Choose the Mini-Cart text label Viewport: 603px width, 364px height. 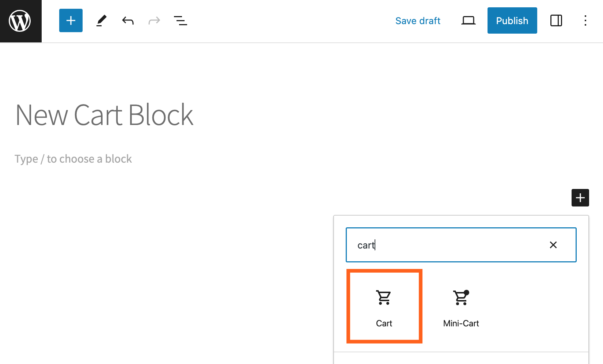point(461,323)
